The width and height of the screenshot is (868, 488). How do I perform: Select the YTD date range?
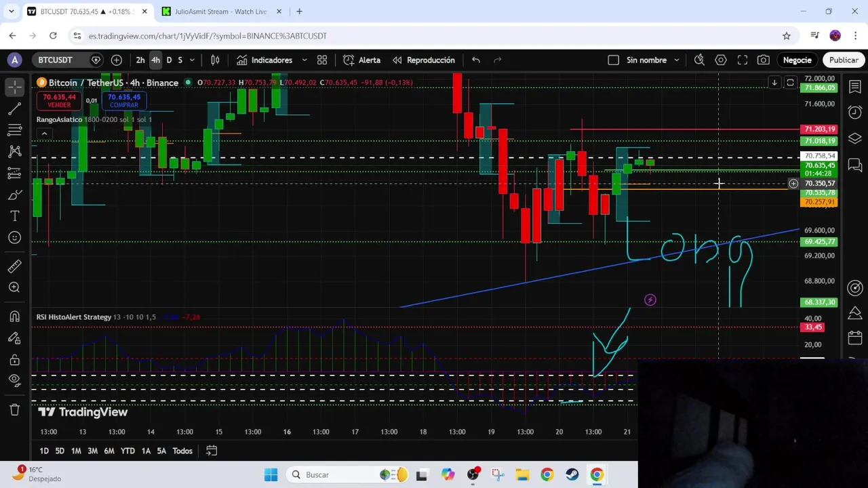coord(127,451)
